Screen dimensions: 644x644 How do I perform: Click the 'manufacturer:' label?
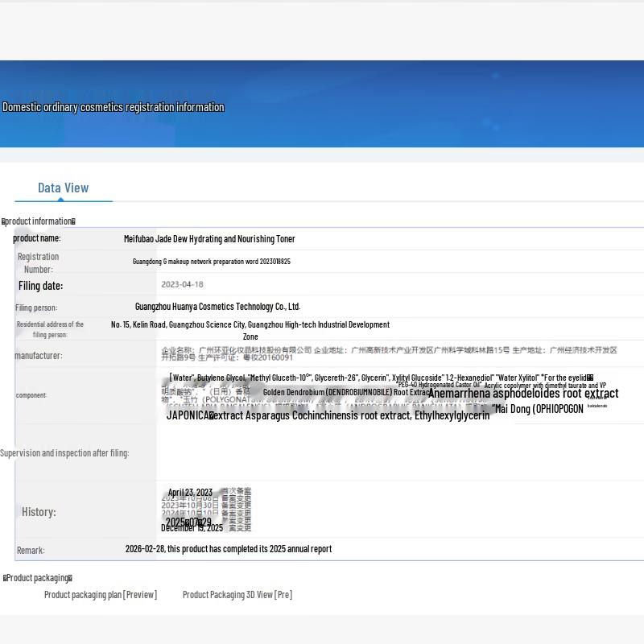(x=39, y=356)
